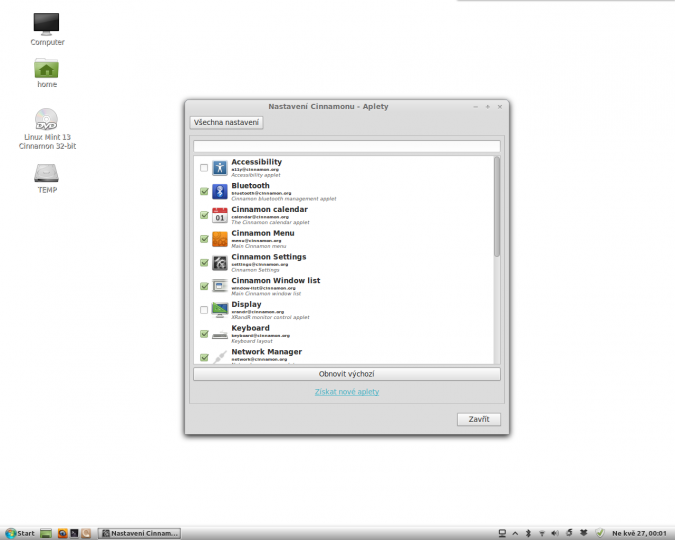Viewport: 675px width, 540px height.
Task: Open the Start menu
Action: click(20, 534)
